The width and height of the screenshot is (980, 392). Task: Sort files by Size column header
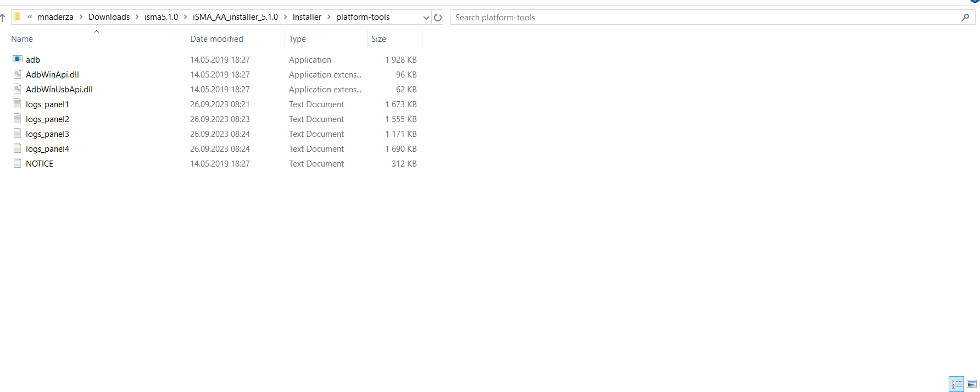(x=378, y=39)
